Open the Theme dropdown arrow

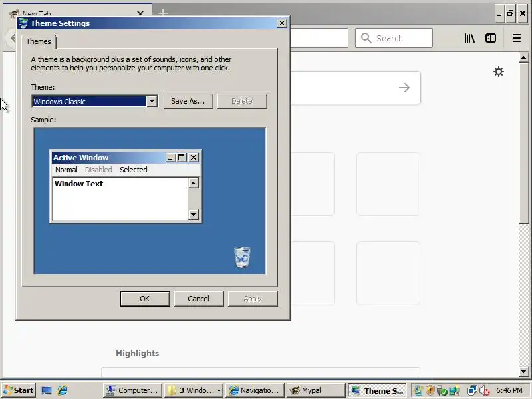pos(152,101)
